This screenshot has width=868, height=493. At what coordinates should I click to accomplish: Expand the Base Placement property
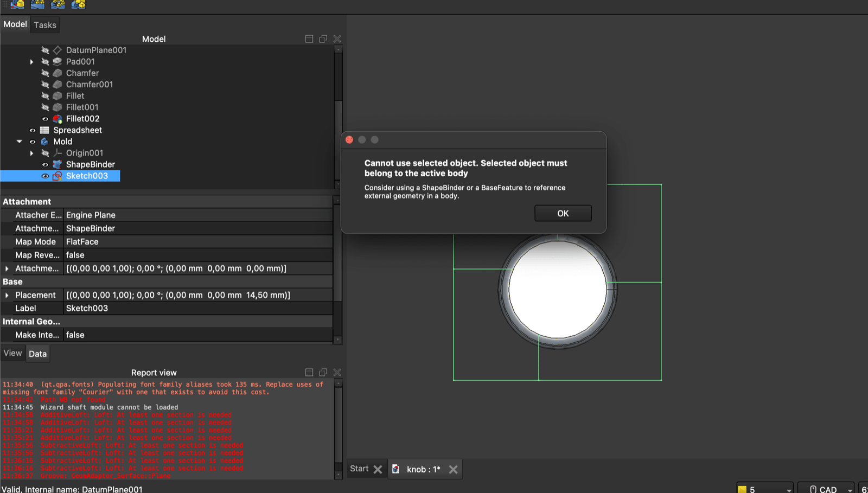pos(7,295)
